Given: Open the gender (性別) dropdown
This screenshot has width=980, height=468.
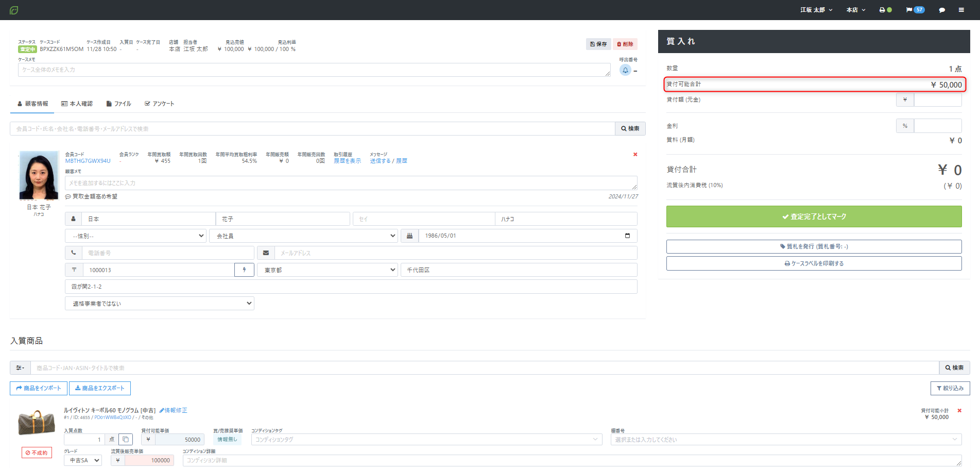Looking at the screenshot, I should pyautogui.click(x=136, y=236).
